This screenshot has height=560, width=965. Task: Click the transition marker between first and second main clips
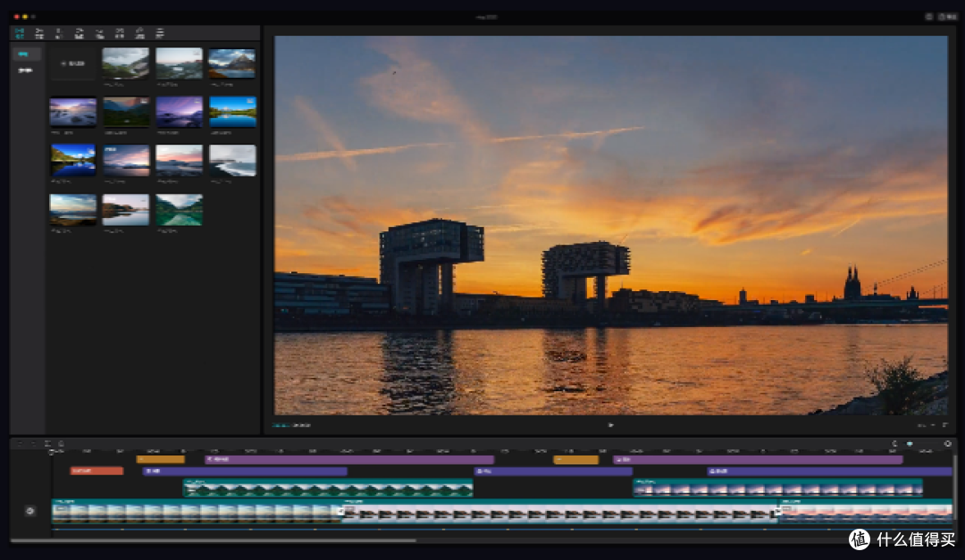(x=342, y=511)
